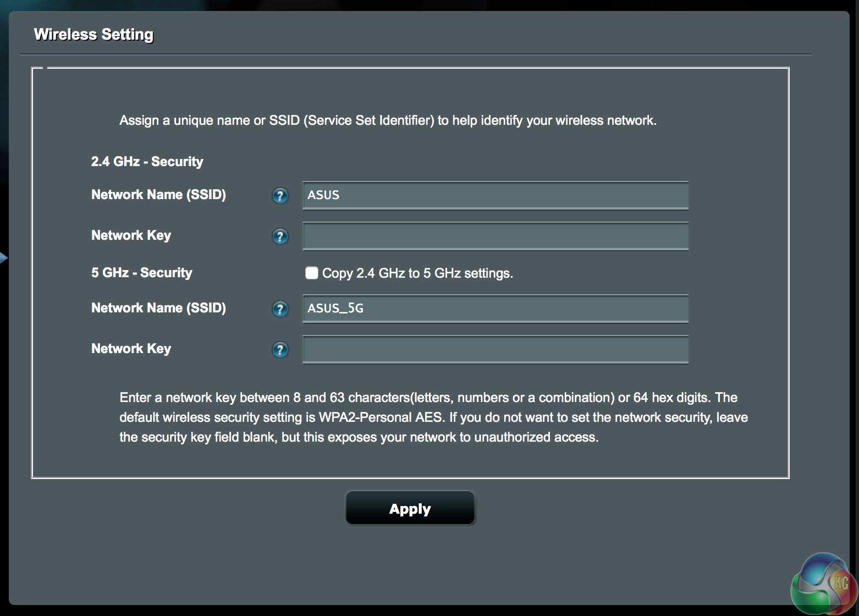859x616 pixels.
Task: Click the 5 GHz 'Network Key' label
Action: coord(131,349)
